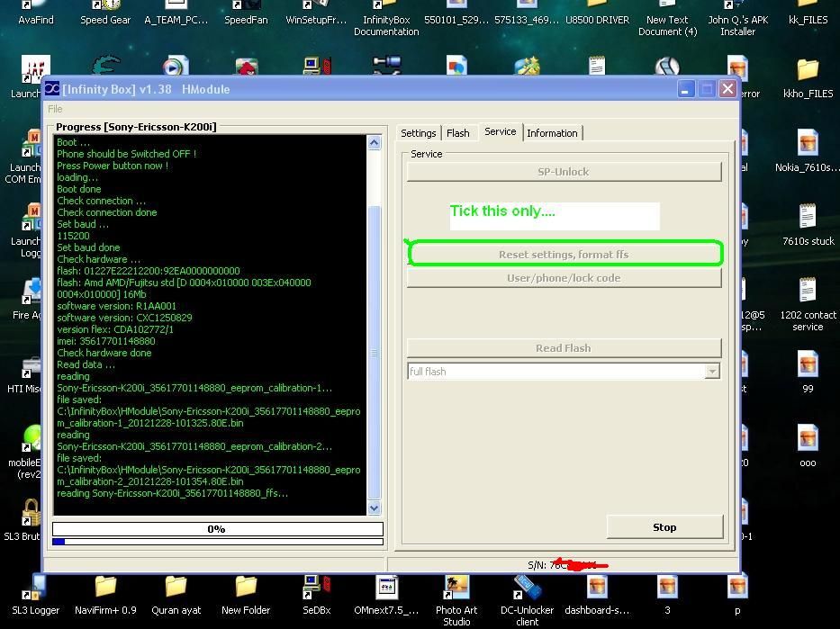Expand the full flash dropdown

[x=712, y=372]
